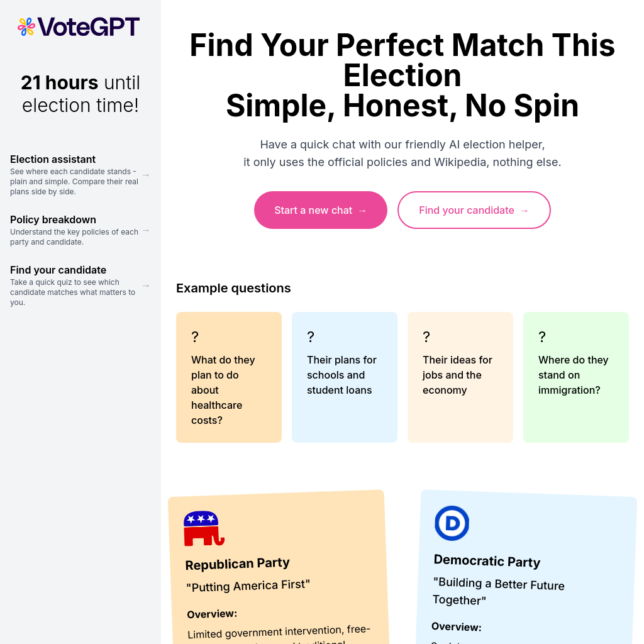Click the question mark on healthcare card
Image resolution: width=644 pixels, height=644 pixels.
195,337
